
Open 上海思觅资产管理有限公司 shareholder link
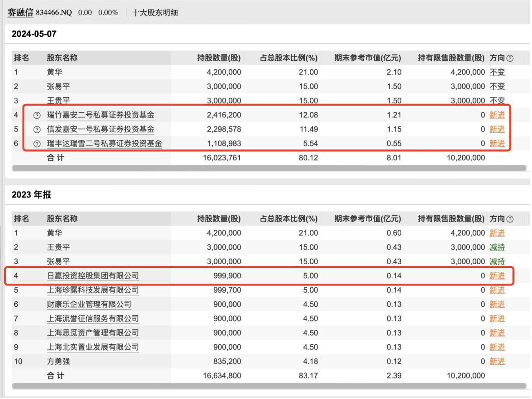click(93, 333)
